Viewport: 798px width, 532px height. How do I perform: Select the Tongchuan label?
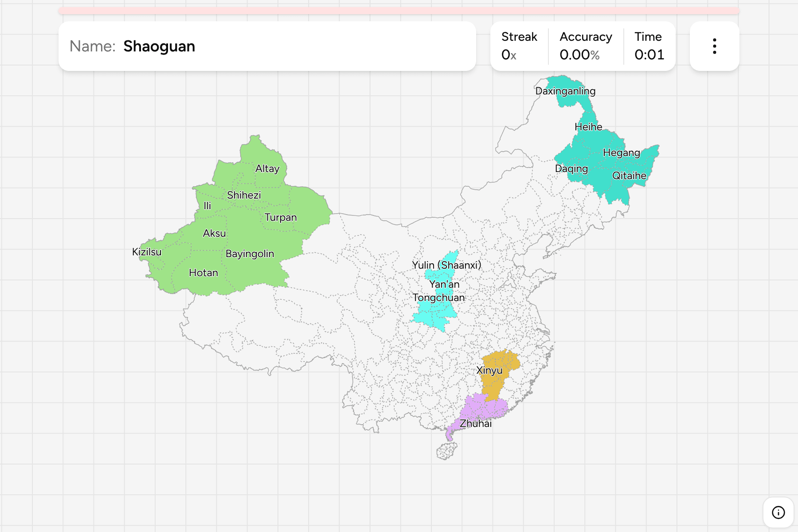pyautogui.click(x=438, y=297)
